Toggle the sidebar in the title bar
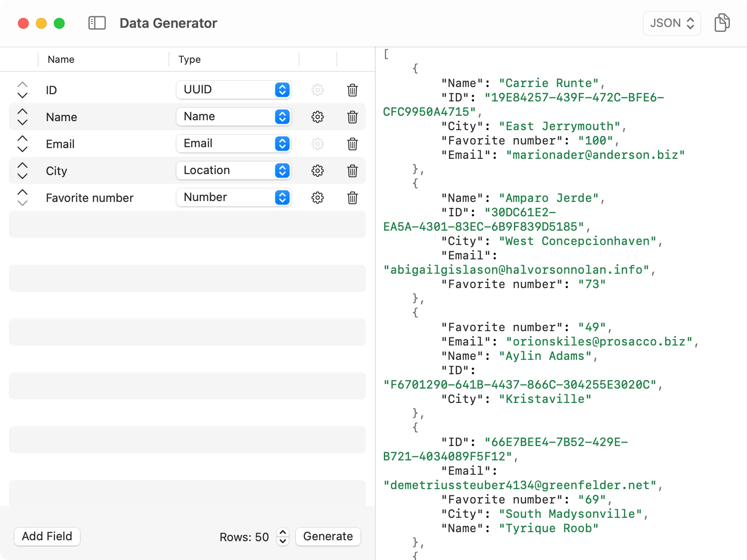This screenshot has width=747, height=560. 97,23
